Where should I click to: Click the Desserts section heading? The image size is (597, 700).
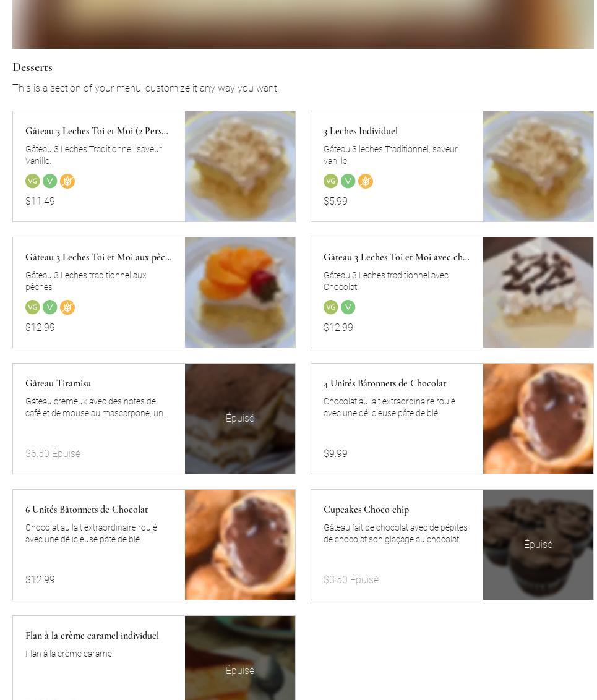[x=32, y=67]
